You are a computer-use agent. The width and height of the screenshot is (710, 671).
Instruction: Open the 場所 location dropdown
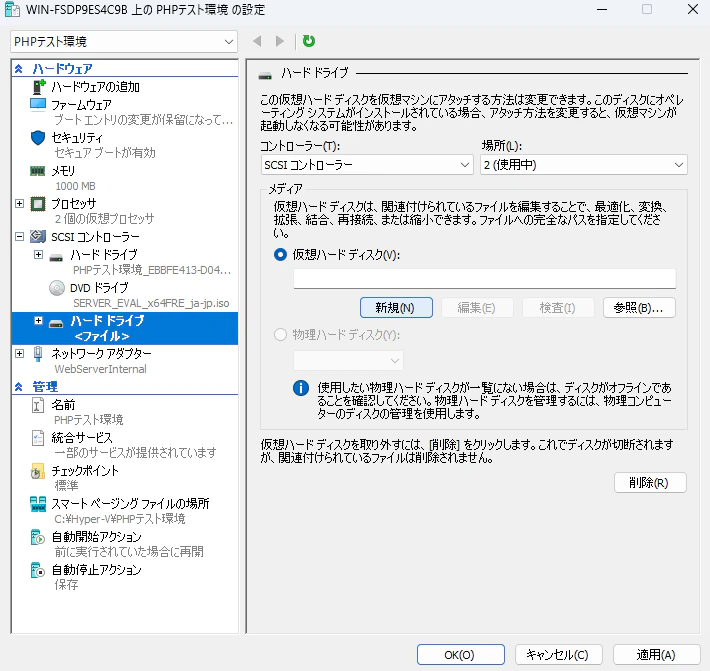coord(584,165)
